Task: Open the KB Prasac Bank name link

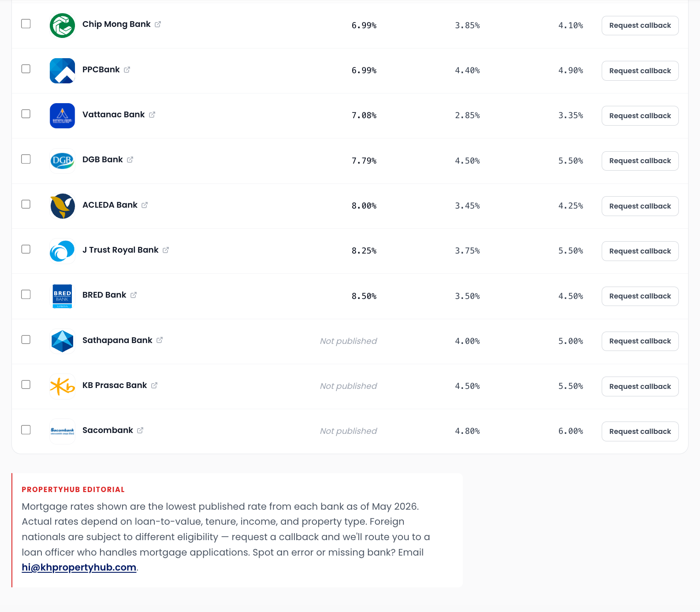Action: pos(115,385)
